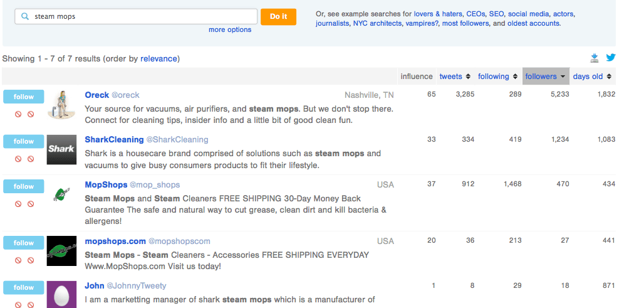Click Oreck days old value 1,832

[606, 94]
